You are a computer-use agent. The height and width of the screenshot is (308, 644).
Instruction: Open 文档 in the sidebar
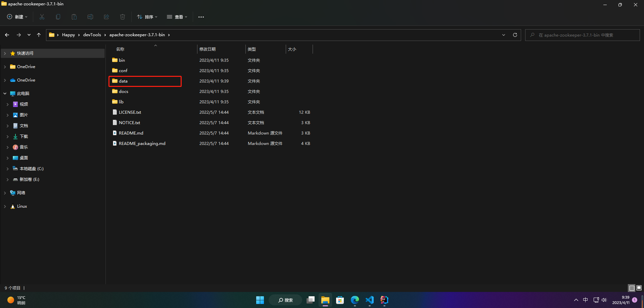[x=24, y=126]
